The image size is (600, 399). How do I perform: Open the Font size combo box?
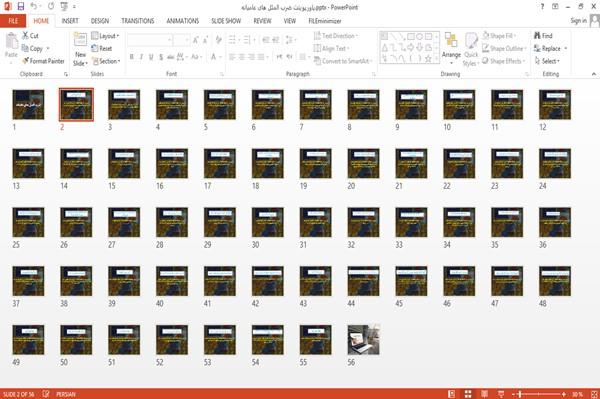point(181,40)
